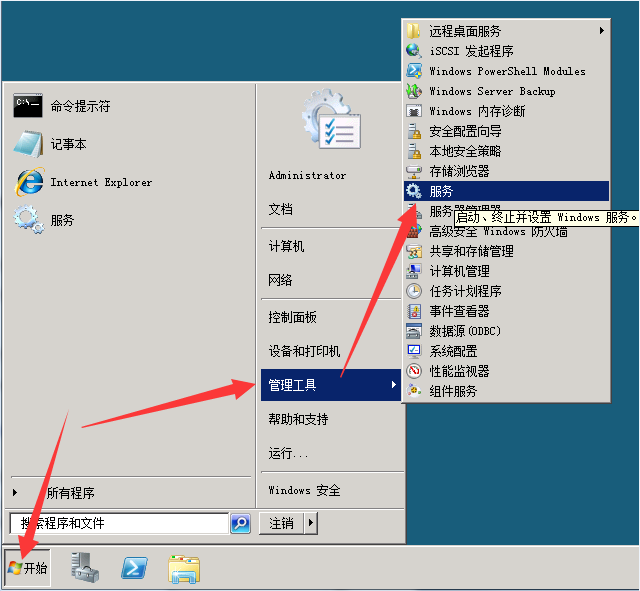Expand 所有程序 list
The image size is (640, 591).
70,493
